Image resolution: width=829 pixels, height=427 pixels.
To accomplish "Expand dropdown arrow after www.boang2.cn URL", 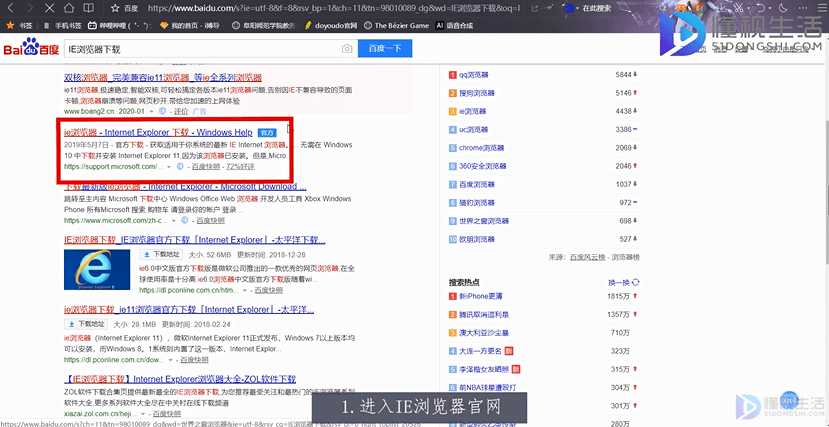I will (x=152, y=112).
